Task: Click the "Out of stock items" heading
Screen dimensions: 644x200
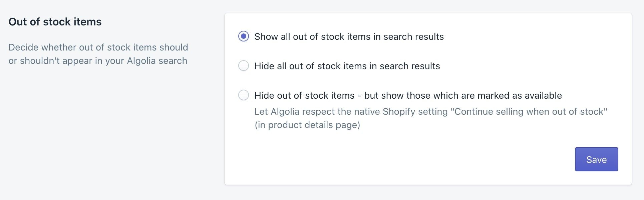Action: [55, 22]
